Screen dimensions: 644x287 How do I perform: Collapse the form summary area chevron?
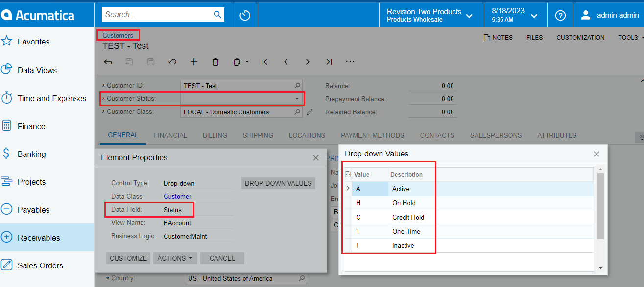click(642, 81)
